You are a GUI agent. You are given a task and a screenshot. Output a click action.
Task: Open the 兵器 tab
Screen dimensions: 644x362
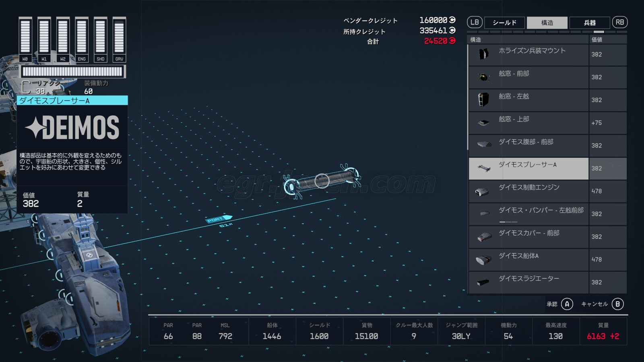[x=590, y=23]
